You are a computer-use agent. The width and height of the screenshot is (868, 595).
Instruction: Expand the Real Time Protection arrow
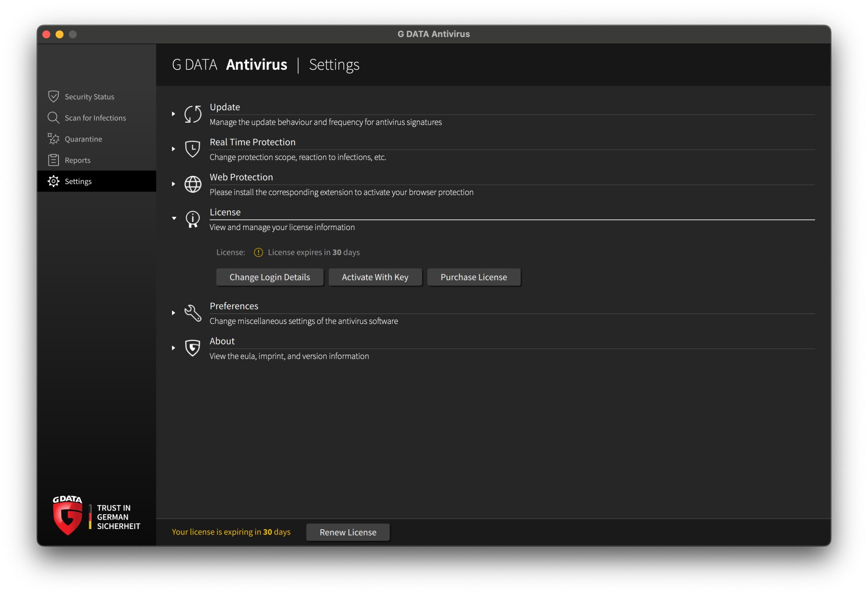tap(173, 149)
